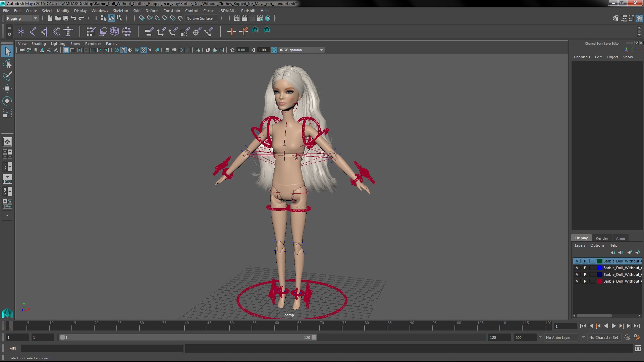Image resolution: width=644 pixels, height=362 pixels.
Task: Activate the Paint Selection tool
Action: (x=7, y=76)
